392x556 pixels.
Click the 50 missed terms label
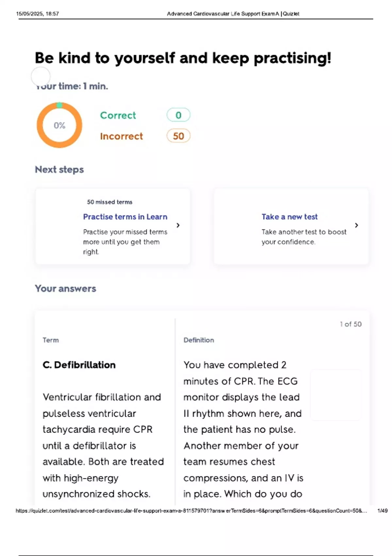110,202
